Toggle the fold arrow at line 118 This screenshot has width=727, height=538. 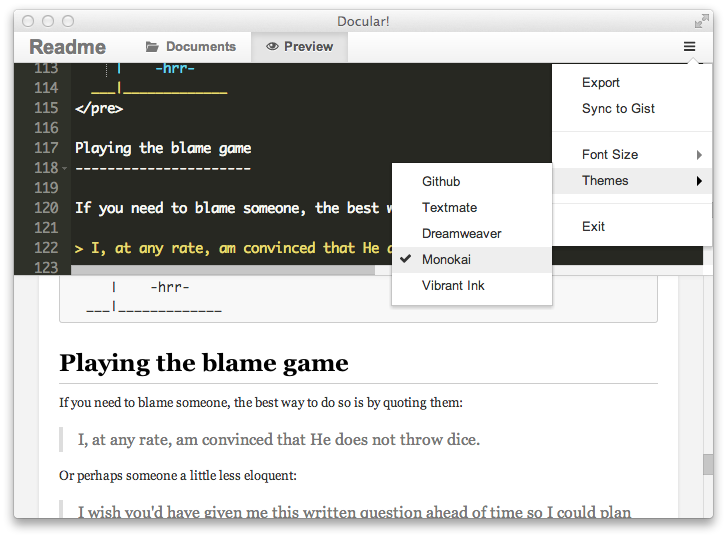[64, 168]
